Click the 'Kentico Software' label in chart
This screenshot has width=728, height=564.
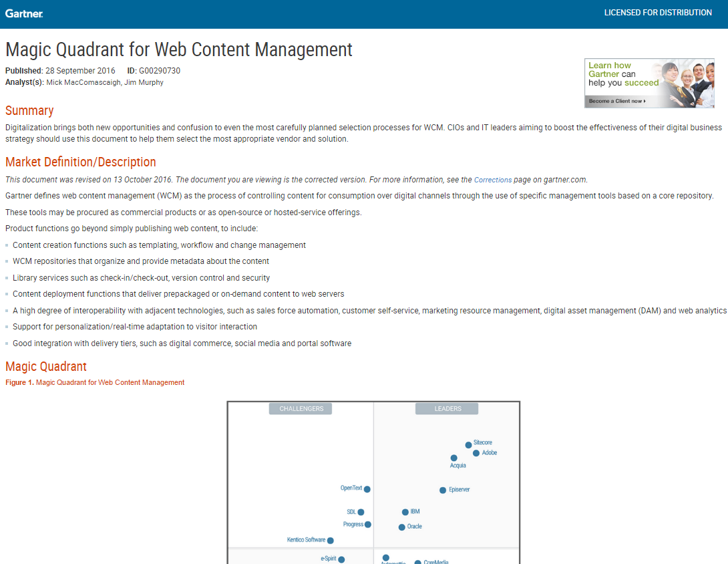click(306, 540)
